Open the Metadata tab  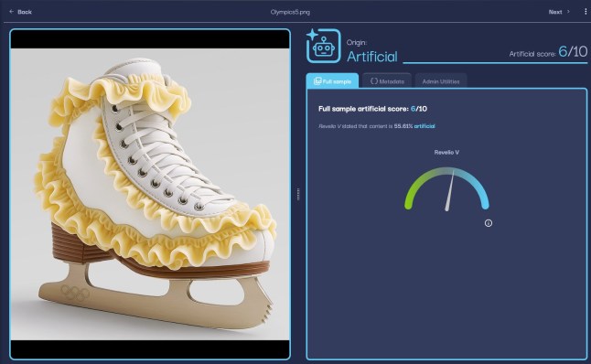(387, 81)
